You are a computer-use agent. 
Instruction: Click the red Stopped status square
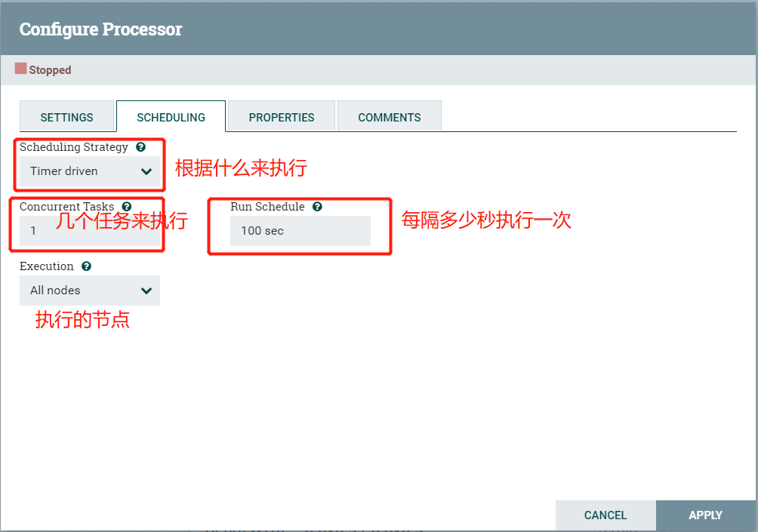19,69
